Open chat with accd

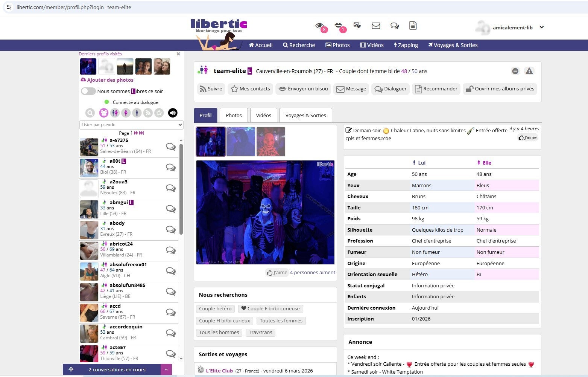click(171, 312)
